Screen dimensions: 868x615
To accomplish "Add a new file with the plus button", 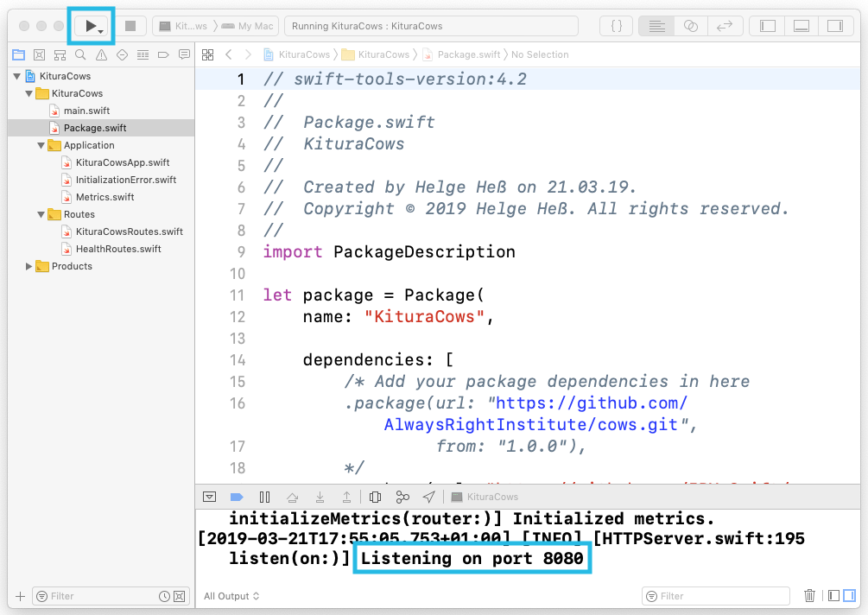I will [21, 596].
